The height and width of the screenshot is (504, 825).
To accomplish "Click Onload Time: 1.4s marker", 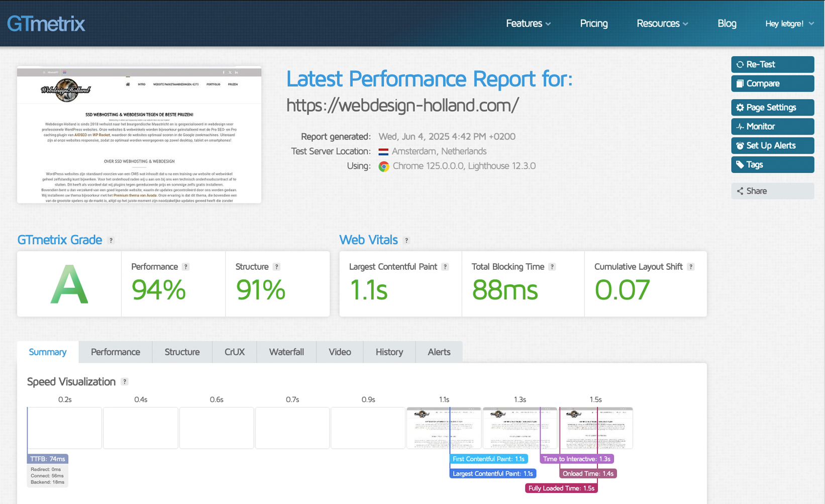I will (588, 473).
